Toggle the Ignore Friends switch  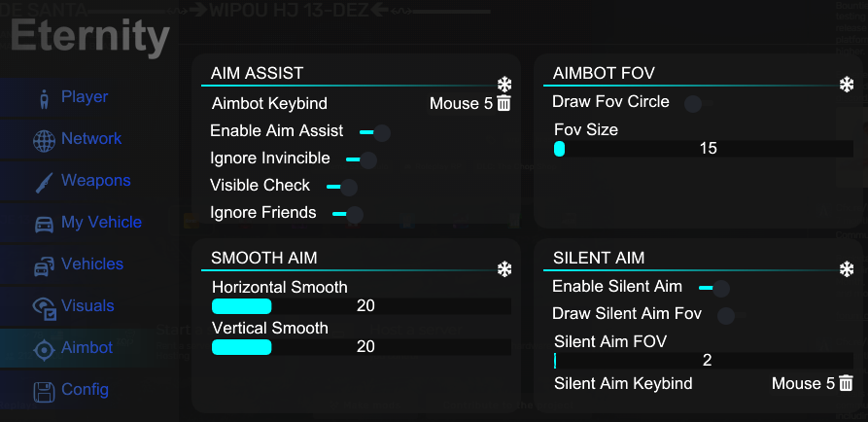(x=348, y=214)
